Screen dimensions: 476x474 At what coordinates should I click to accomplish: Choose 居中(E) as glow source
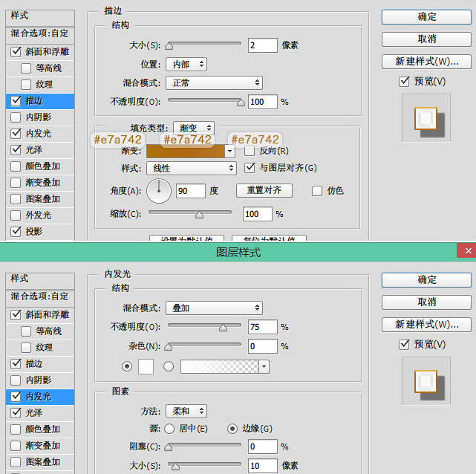tap(169, 429)
